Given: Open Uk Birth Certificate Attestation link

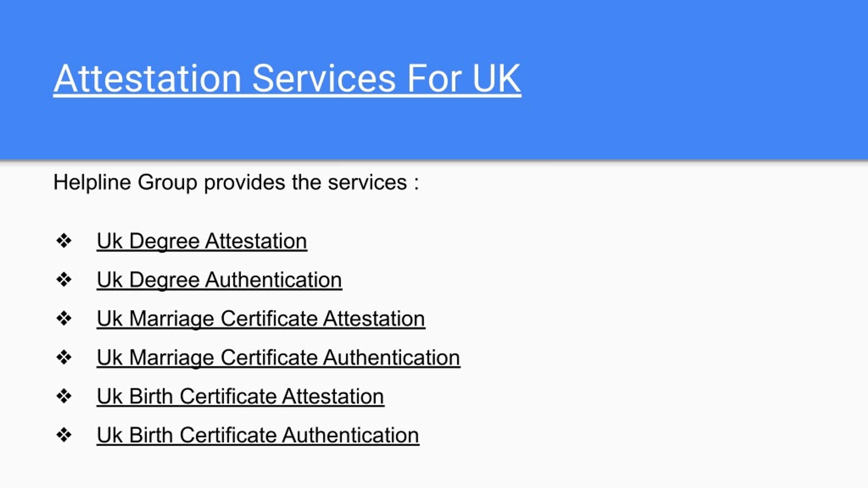Looking at the screenshot, I should coord(240,397).
